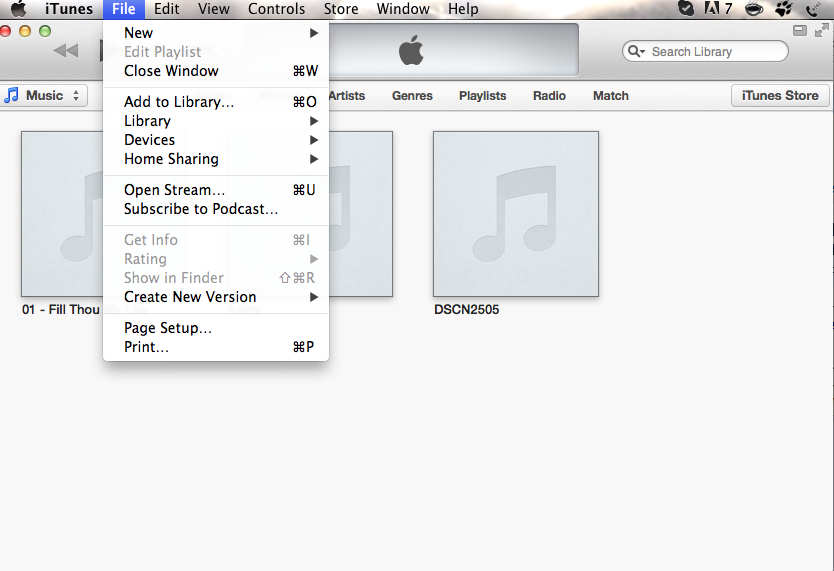Open the View menu
834x571 pixels.
[214, 9]
